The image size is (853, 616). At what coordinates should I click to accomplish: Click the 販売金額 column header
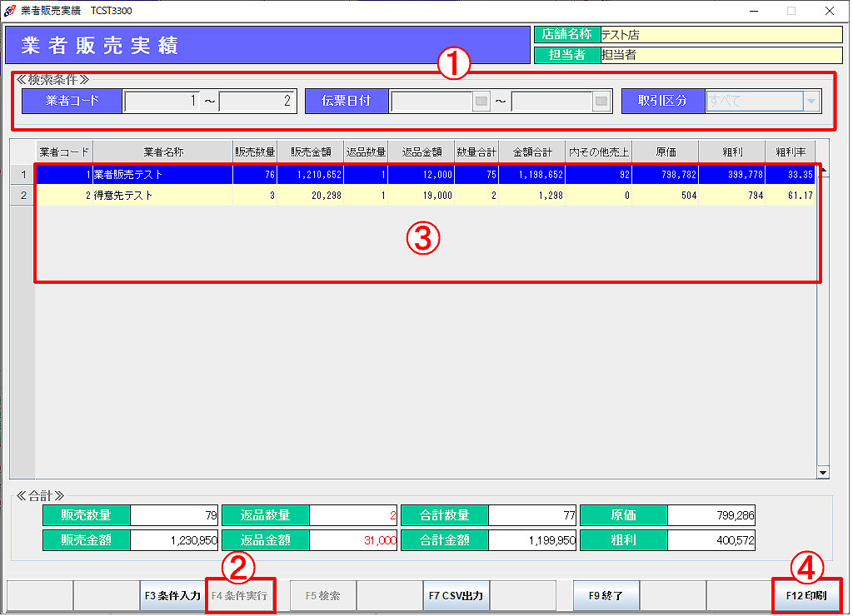point(310,152)
